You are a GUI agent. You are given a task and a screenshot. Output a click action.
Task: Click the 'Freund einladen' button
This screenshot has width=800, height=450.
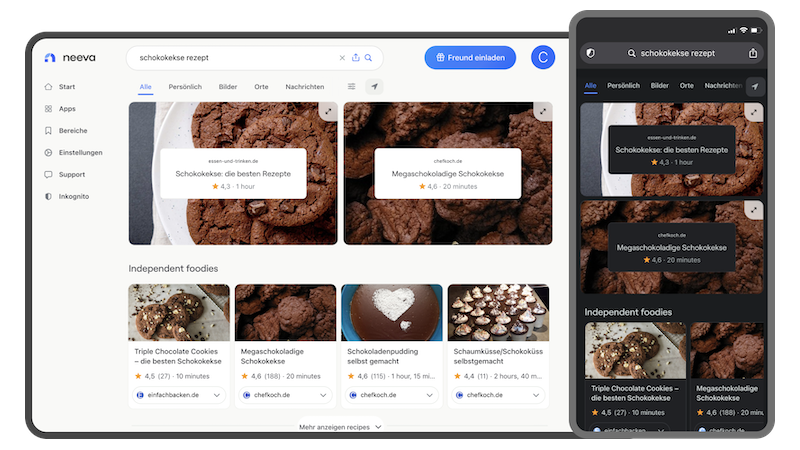click(470, 58)
